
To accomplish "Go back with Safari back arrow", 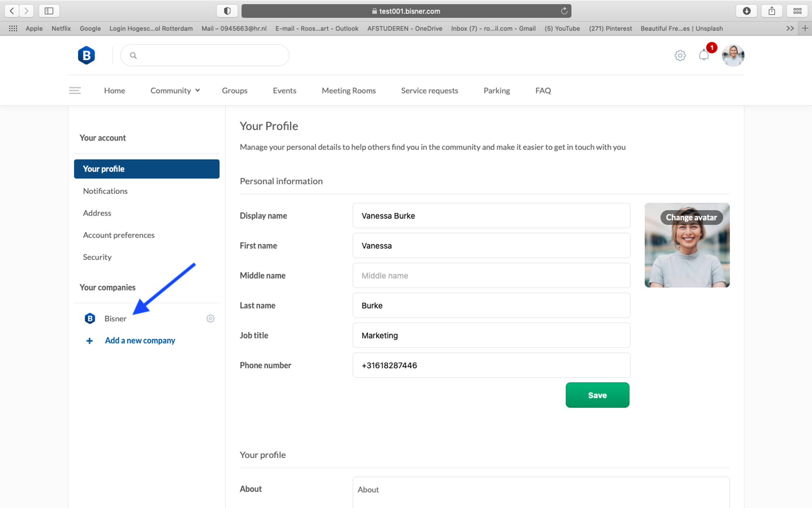I will 12,11.
